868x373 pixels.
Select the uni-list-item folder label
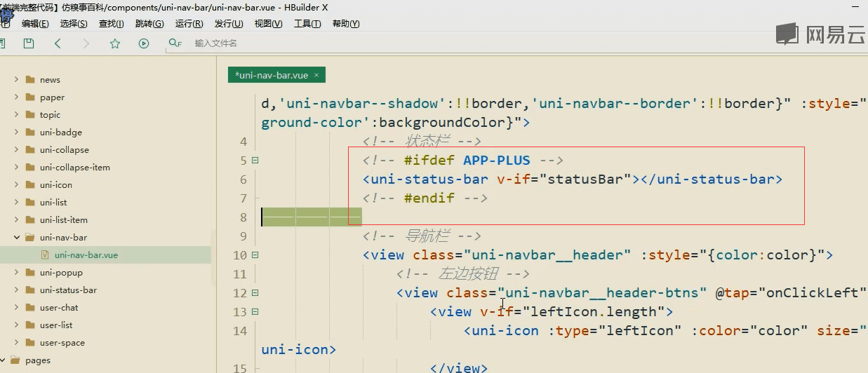pos(64,219)
